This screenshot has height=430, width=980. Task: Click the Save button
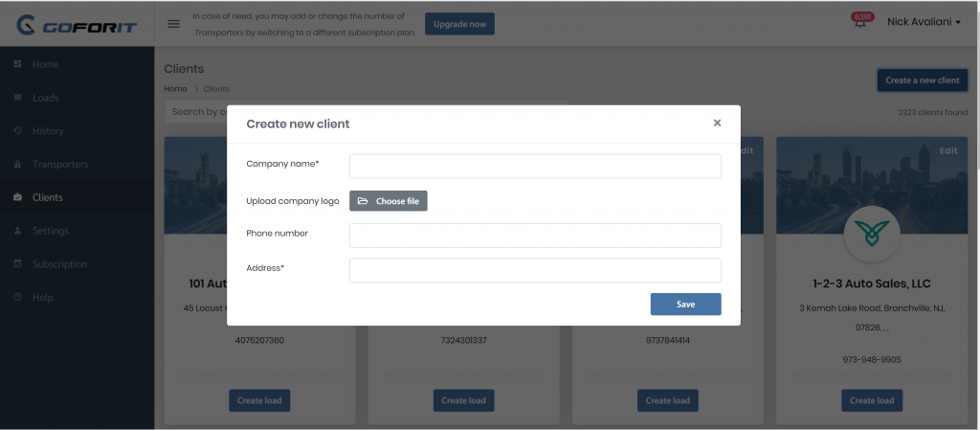(x=685, y=305)
